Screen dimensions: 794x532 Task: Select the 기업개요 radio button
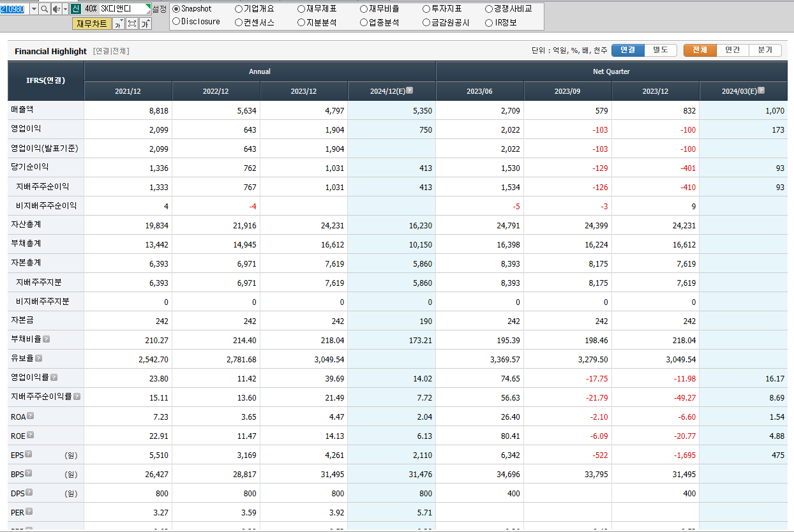tap(239, 9)
